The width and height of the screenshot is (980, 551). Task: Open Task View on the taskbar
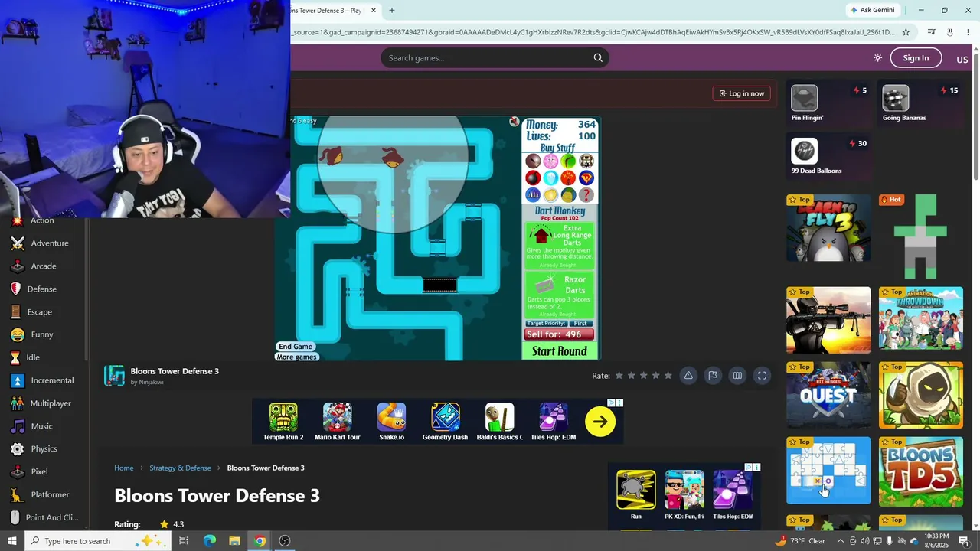point(184,541)
